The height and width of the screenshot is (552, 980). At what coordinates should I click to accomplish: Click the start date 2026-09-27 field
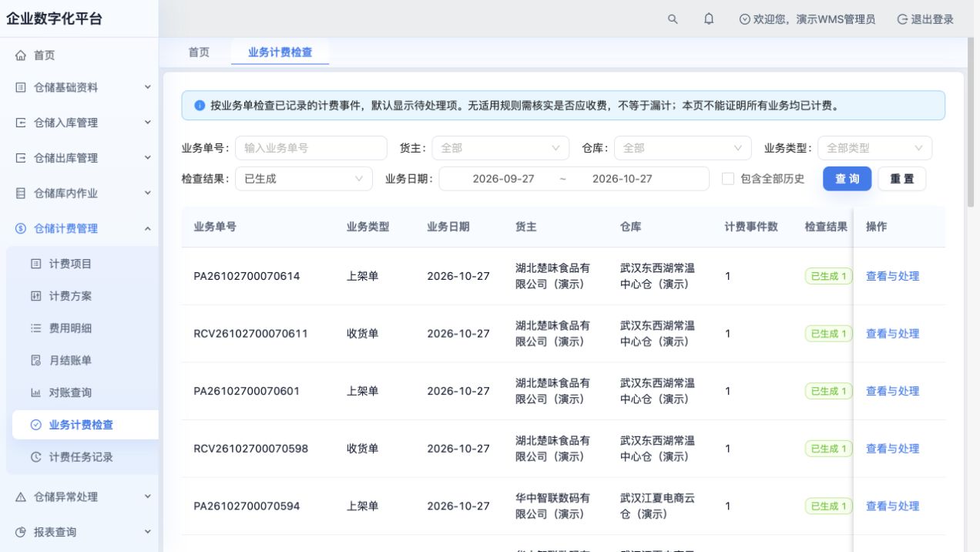click(x=503, y=179)
